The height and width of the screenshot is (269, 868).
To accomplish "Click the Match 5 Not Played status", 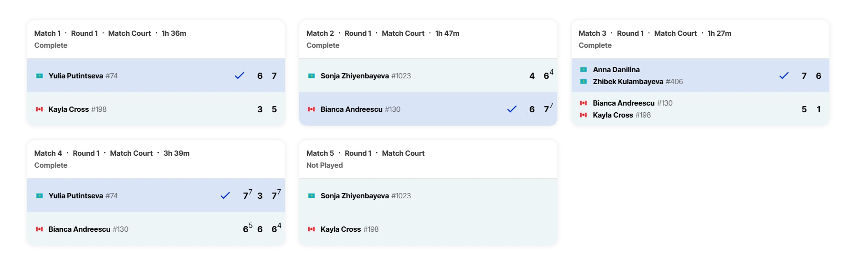I will (324, 165).
